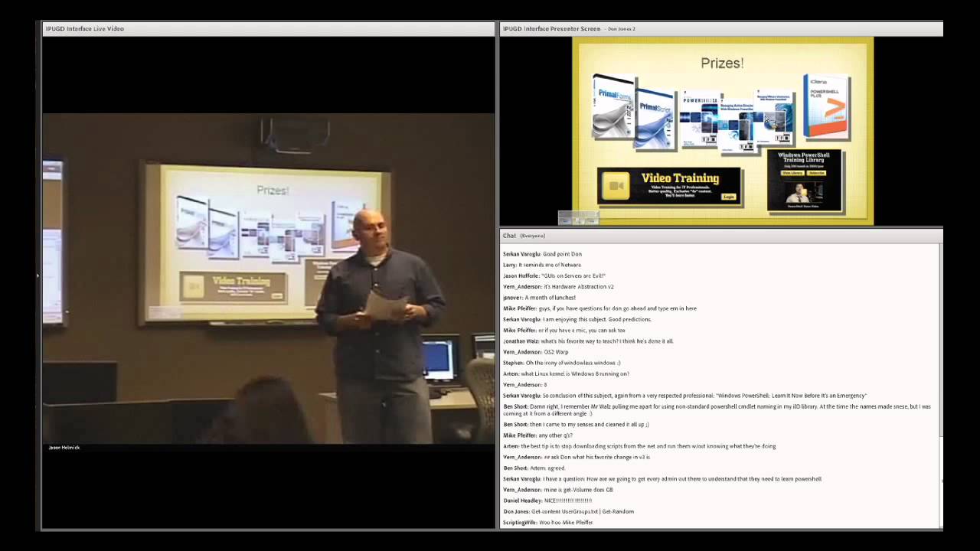Click Mike Pfeiffer's 'any other q's?' message
This screenshot has width=980, height=551.
[x=537, y=435]
